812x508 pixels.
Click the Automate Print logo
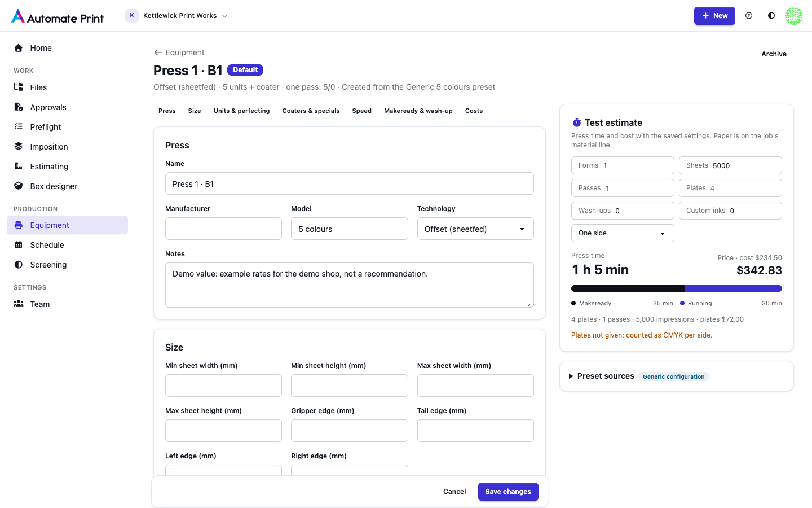(58, 16)
